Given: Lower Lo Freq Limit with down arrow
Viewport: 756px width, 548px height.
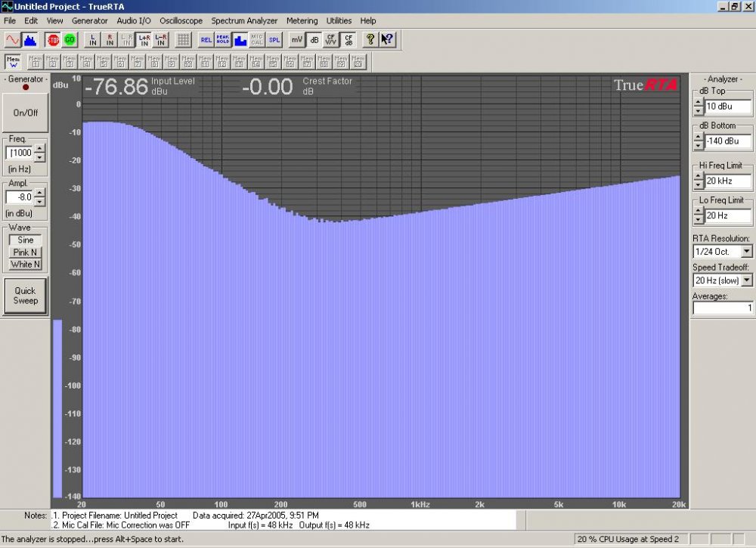Looking at the screenshot, I should tap(699, 220).
